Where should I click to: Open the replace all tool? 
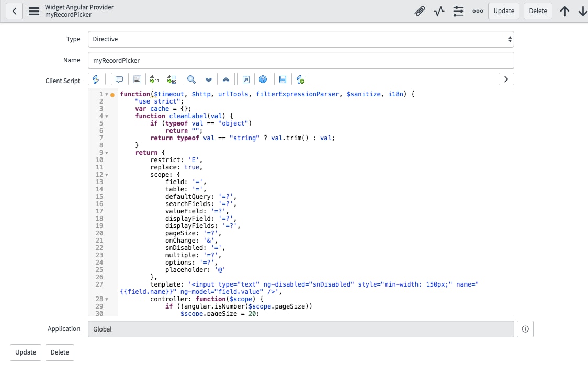click(x=172, y=79)
